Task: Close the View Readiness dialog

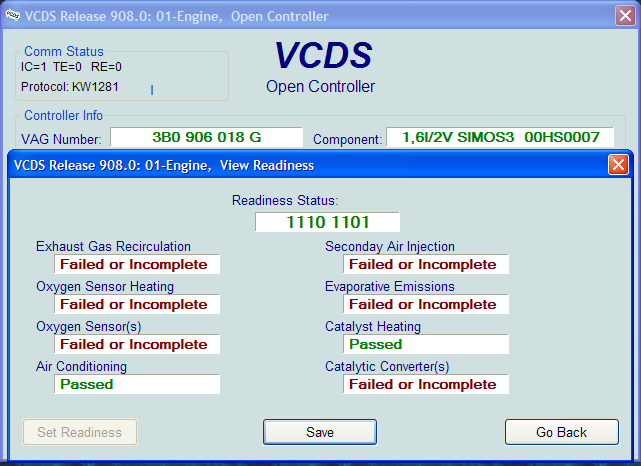Action: pos(618,165)
